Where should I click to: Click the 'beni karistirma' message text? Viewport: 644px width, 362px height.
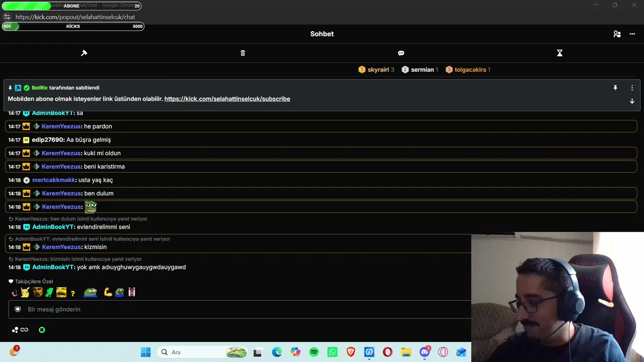[104, 166]
